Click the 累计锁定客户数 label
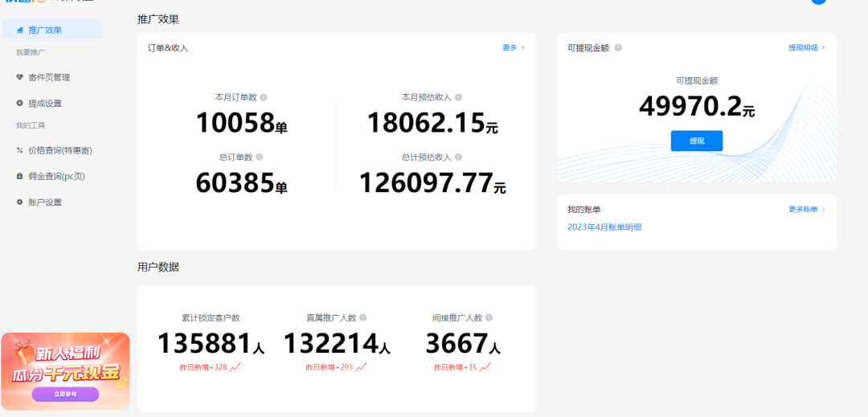Viewport: 868px width, 417px height. coord(211,318)
